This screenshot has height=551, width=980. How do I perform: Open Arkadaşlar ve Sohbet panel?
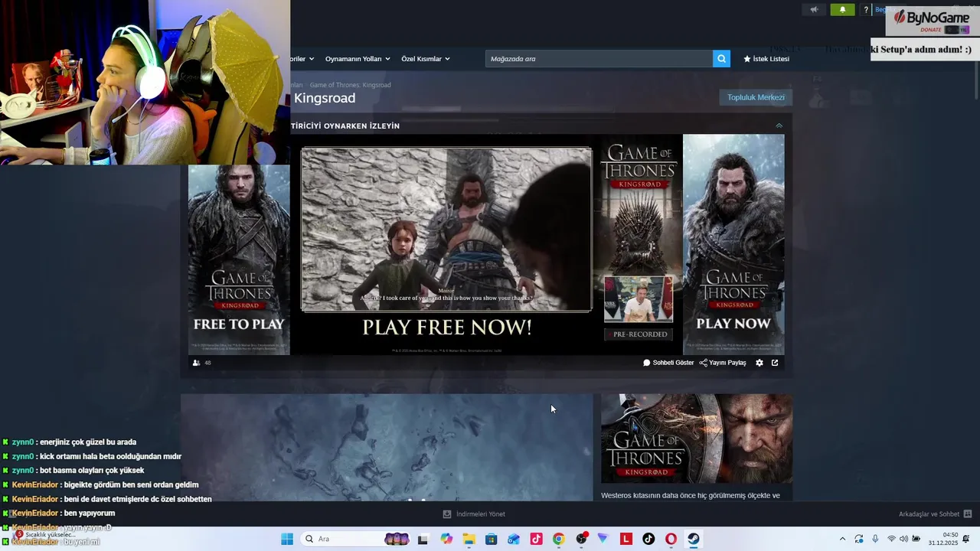(935, 514)
